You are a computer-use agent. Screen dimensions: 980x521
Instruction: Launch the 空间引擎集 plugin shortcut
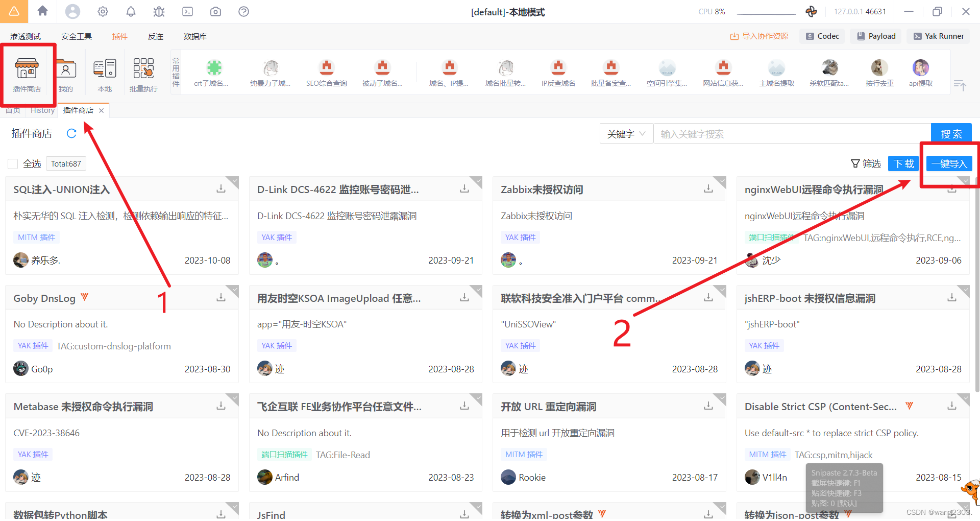(667, 73)
